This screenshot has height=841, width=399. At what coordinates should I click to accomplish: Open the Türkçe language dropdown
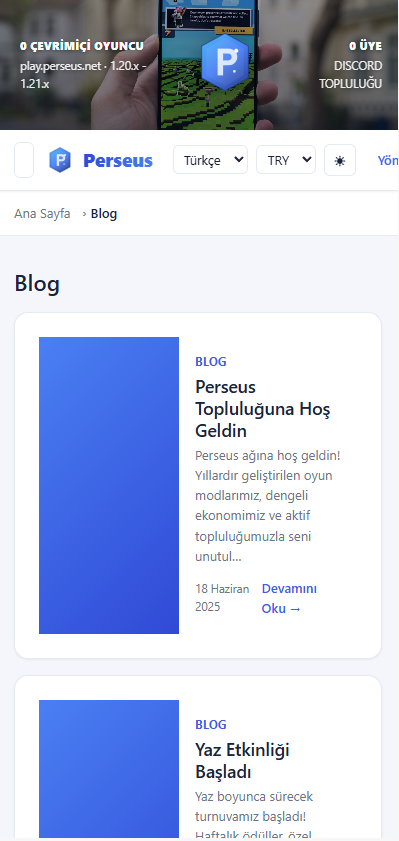[x=210, y=160]
